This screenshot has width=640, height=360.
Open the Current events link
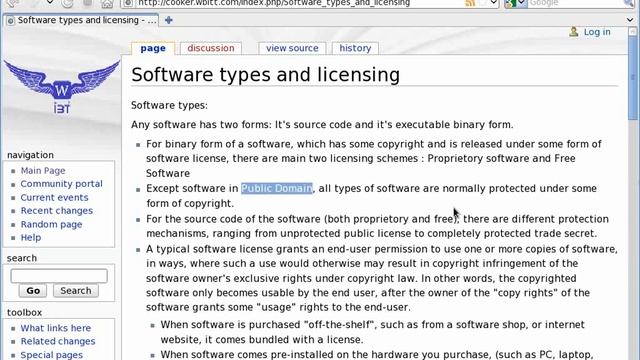tap(54, 198)
